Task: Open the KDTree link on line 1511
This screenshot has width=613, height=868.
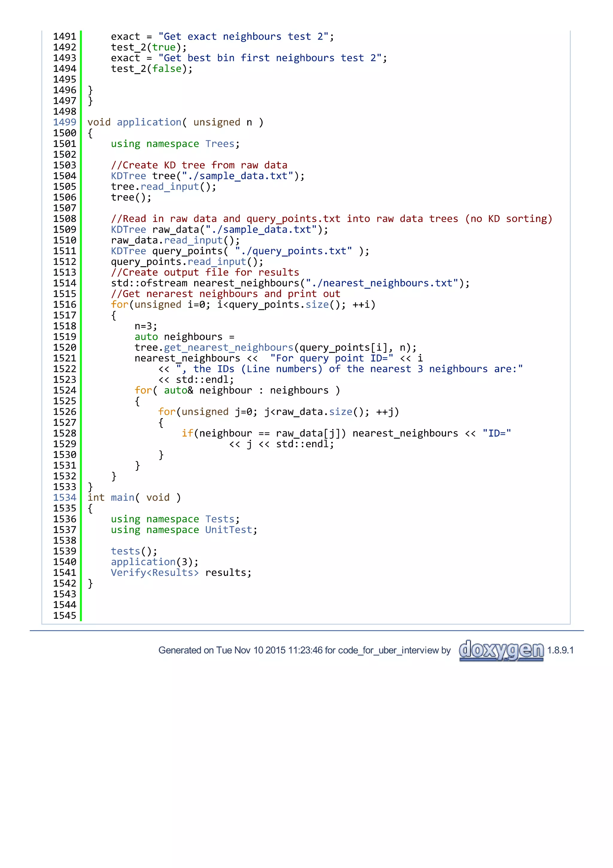Action: pos(128,251)
